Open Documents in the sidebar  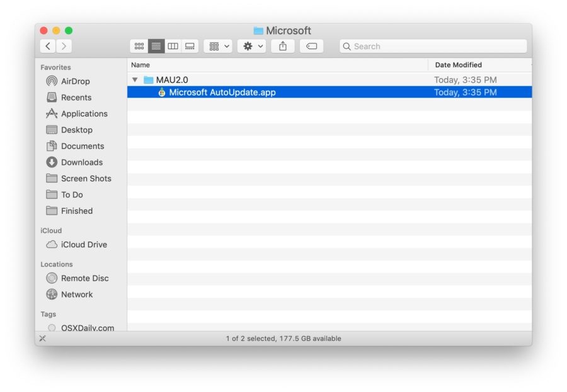click(75, 147)
